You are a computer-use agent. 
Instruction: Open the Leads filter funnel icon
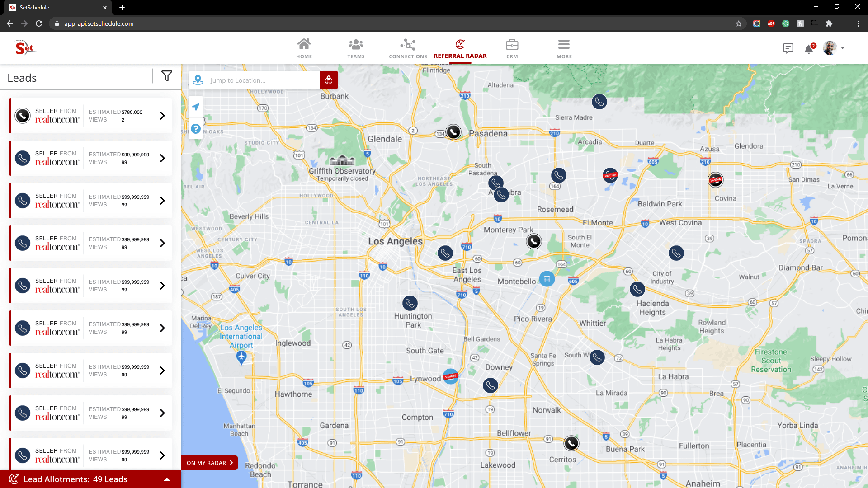[x=167, y=76]
